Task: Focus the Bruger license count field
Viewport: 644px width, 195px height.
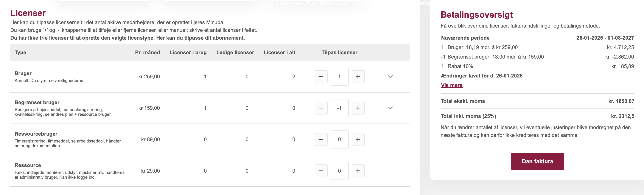Action: pyautogui.click(x=339, y=77)
